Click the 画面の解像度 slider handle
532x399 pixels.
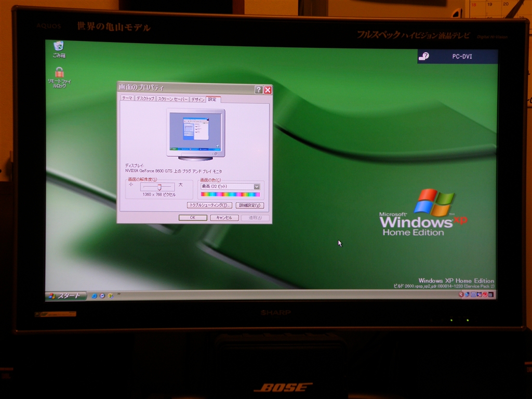[159, 187]
